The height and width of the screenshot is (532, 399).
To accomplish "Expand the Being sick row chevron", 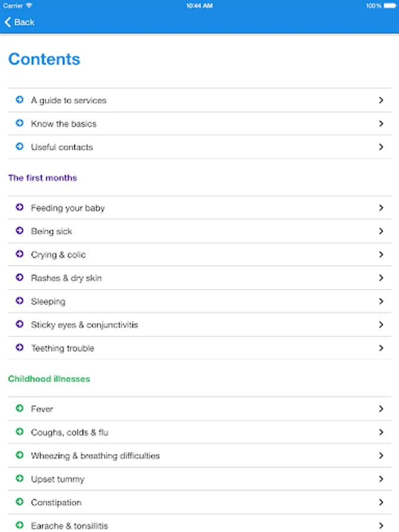I will click(381, 232).
